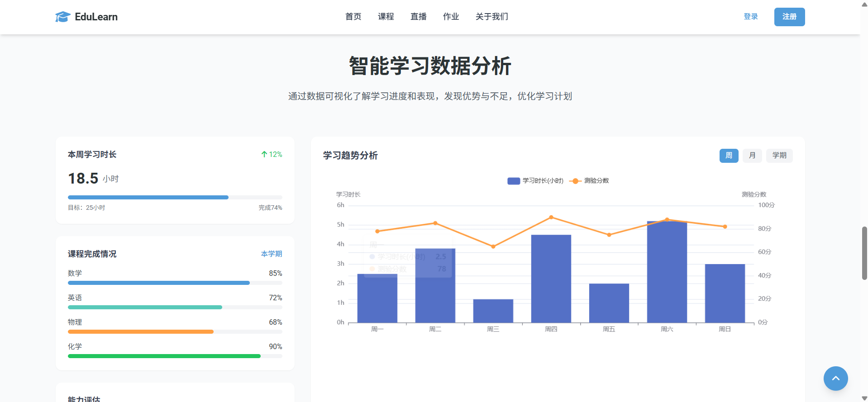The width and height of the screenshot is (868, 402).
Task: Open the 本学期 period selector
Action: [272, 254]
